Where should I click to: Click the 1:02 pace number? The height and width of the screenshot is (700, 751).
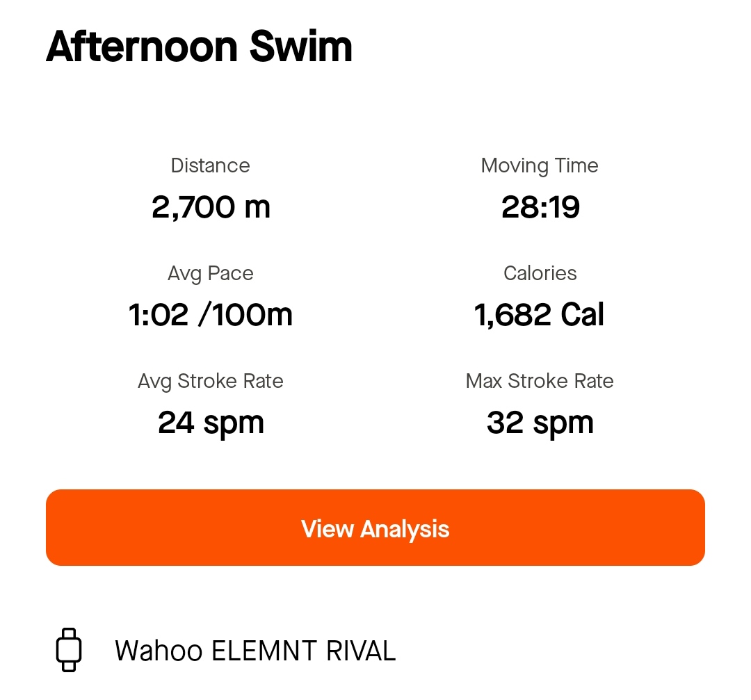[159, 315]
